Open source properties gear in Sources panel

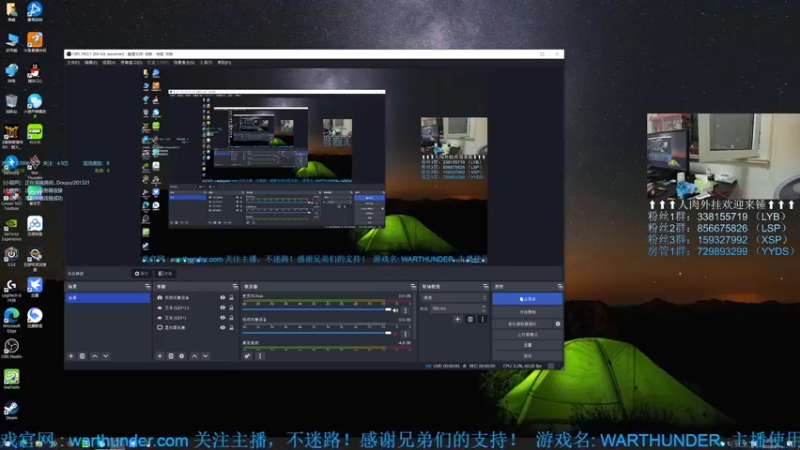click(182, 356)
